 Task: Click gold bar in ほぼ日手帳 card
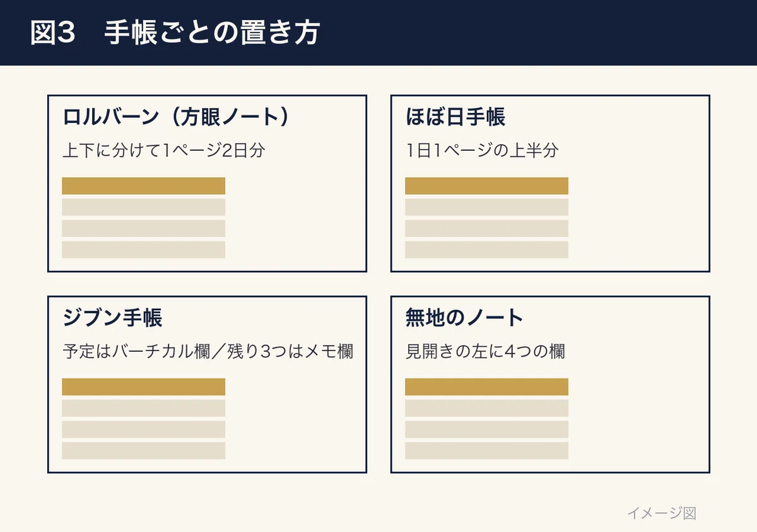[486, 186]
